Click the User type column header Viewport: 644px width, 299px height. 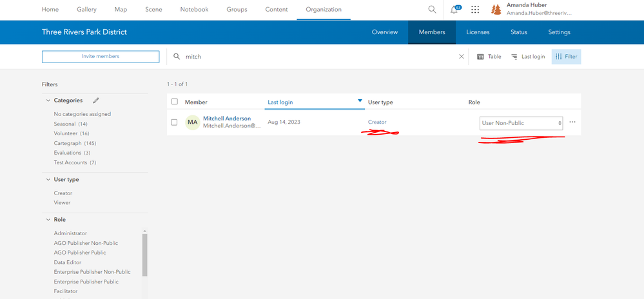[x=380, y=102]
